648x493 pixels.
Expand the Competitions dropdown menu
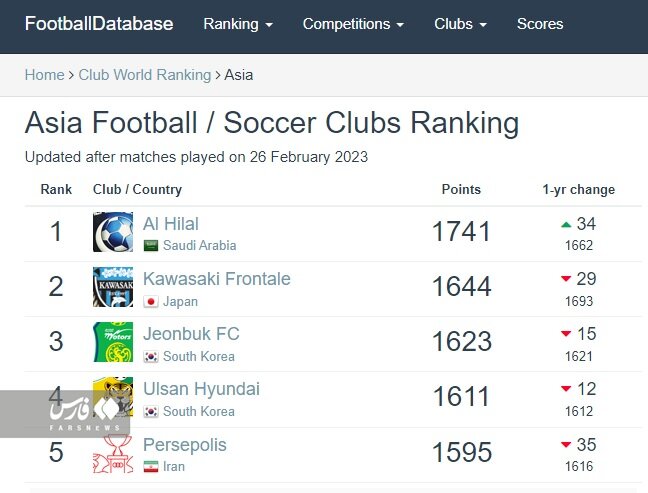(353, 24)
